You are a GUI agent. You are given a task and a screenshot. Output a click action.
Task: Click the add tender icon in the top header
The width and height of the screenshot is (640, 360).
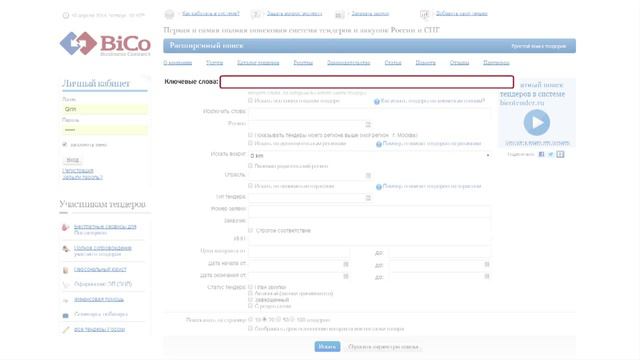pos(424,15)
